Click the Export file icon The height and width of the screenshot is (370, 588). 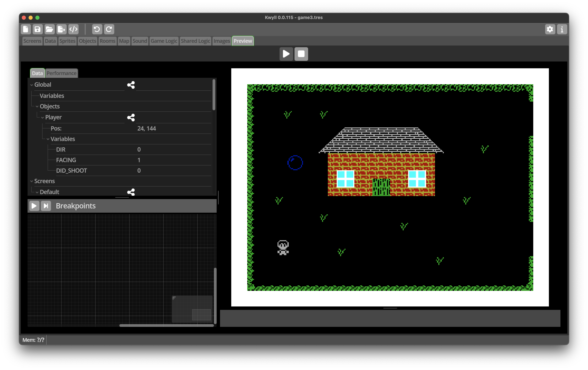tap(61, 29)
